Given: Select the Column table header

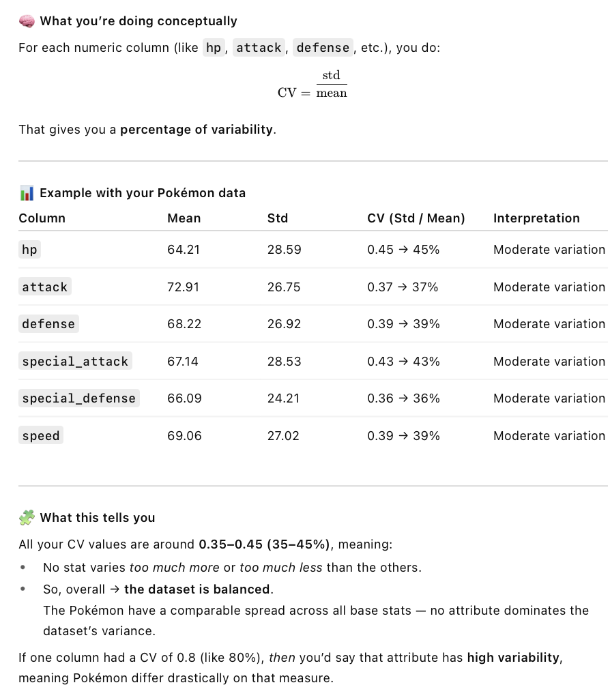Looking at the screenshot, I should pyautogui.click(x=42, y=218).
